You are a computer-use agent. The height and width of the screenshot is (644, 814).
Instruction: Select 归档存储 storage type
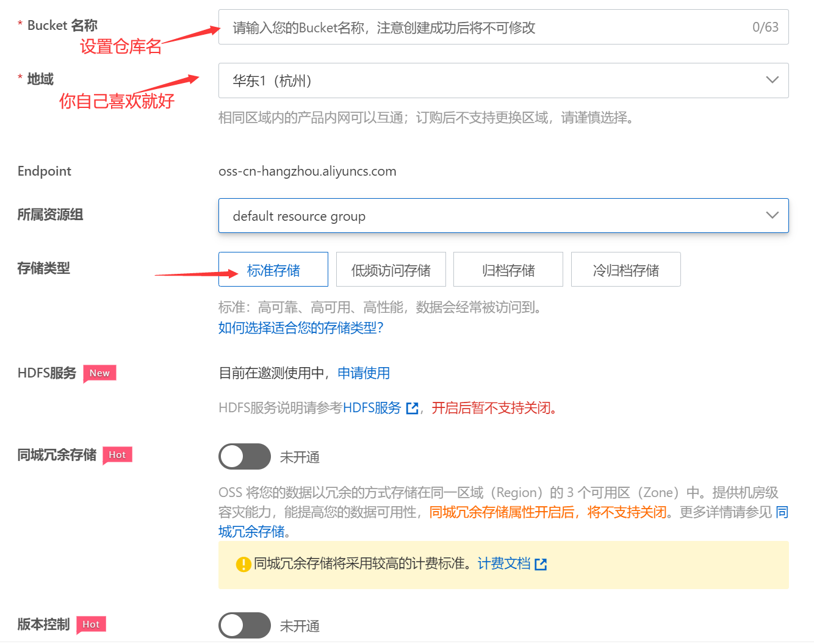508,270
